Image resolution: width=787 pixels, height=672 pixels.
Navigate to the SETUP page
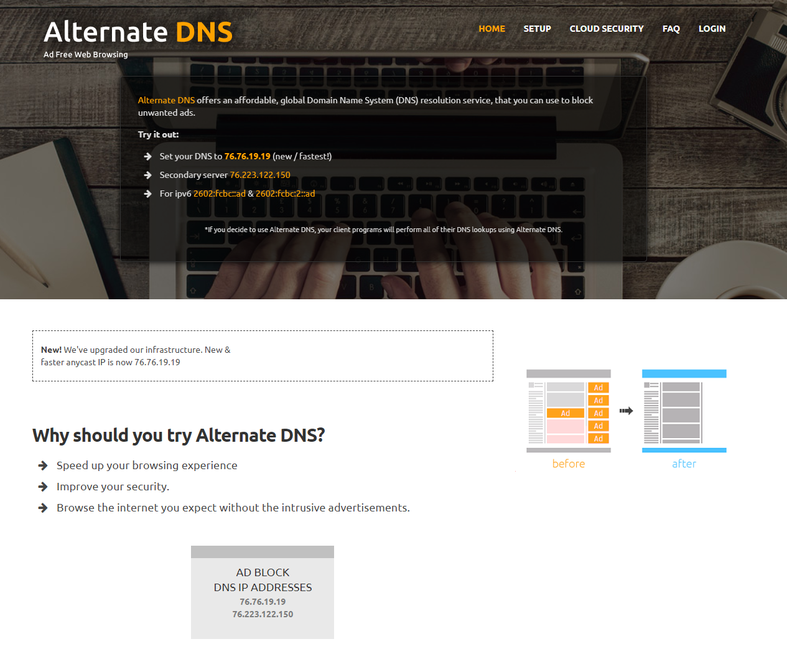pos(537,29)
